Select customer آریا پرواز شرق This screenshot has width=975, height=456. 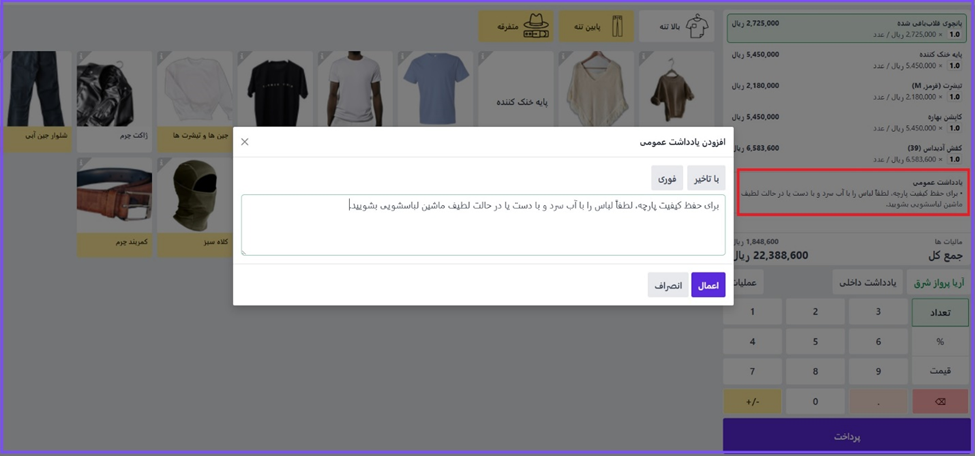938,282
